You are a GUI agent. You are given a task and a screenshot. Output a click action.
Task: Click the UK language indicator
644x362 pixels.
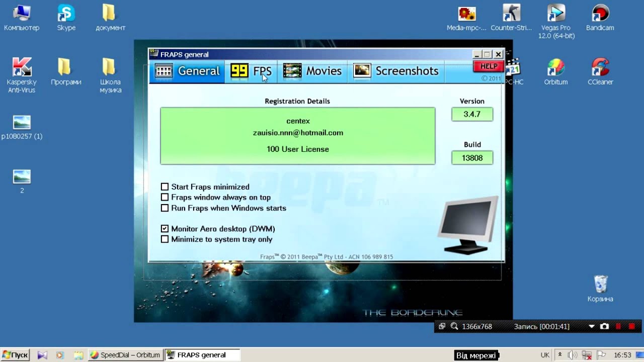click(x=545, y=355)
